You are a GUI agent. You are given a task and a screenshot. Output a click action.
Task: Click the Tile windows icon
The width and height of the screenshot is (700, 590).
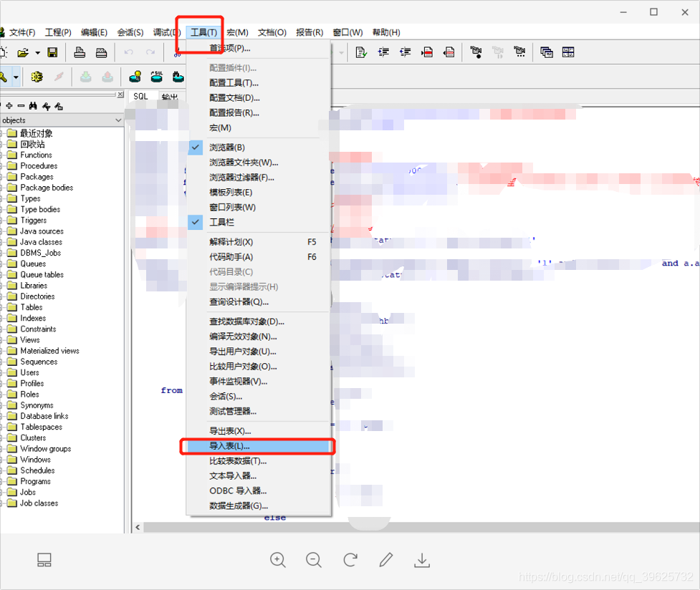pos(568,53)
